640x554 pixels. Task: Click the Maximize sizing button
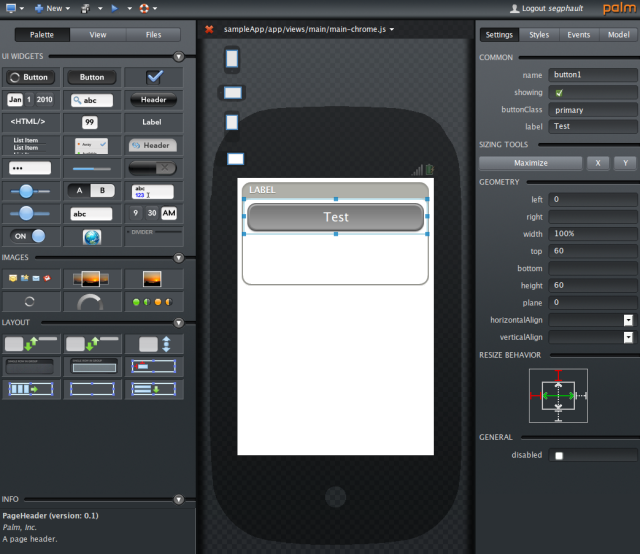point(531,163)
